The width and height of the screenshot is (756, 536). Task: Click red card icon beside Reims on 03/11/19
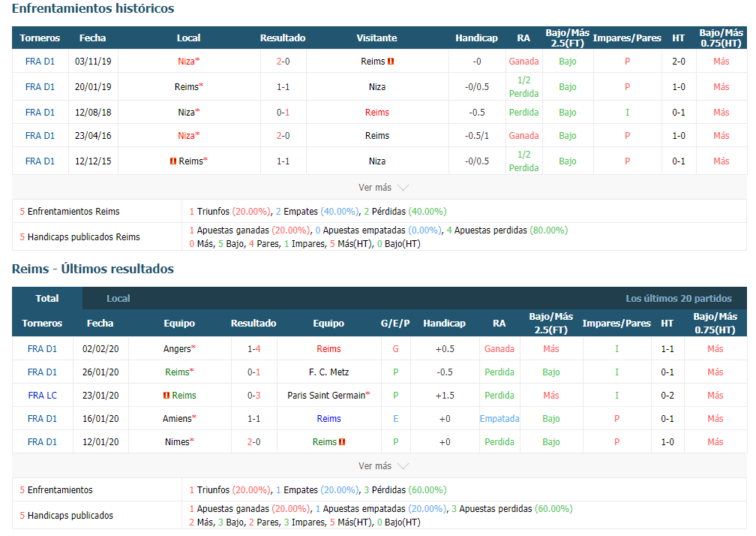tap(391, 62)
